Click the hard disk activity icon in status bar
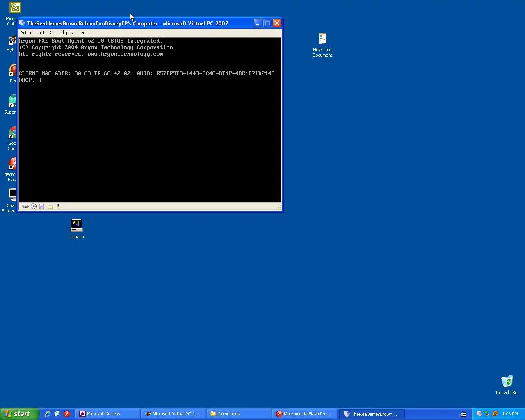 [x=25, y=206]
